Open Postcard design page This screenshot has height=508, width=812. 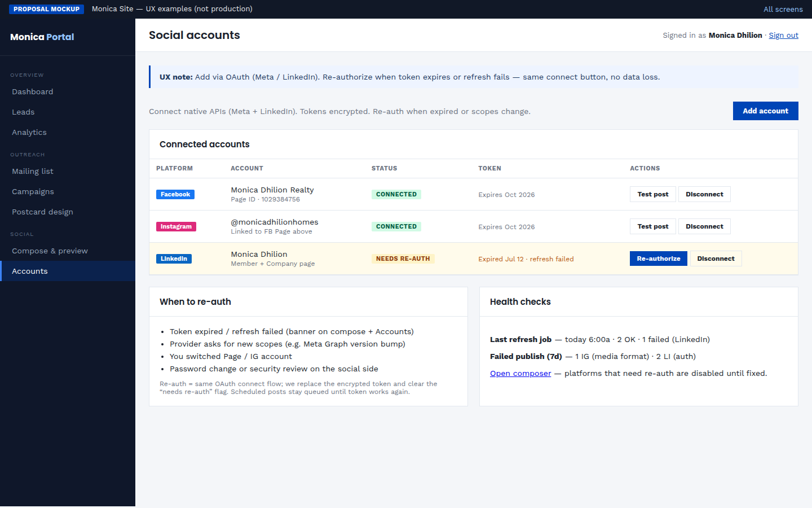pos(68,212)
